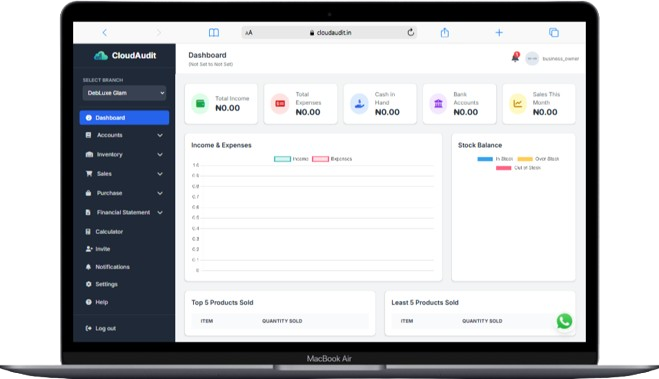
Task: Go back with the browser back arrow
Action: pyautogui.click(x=105, y=32)
